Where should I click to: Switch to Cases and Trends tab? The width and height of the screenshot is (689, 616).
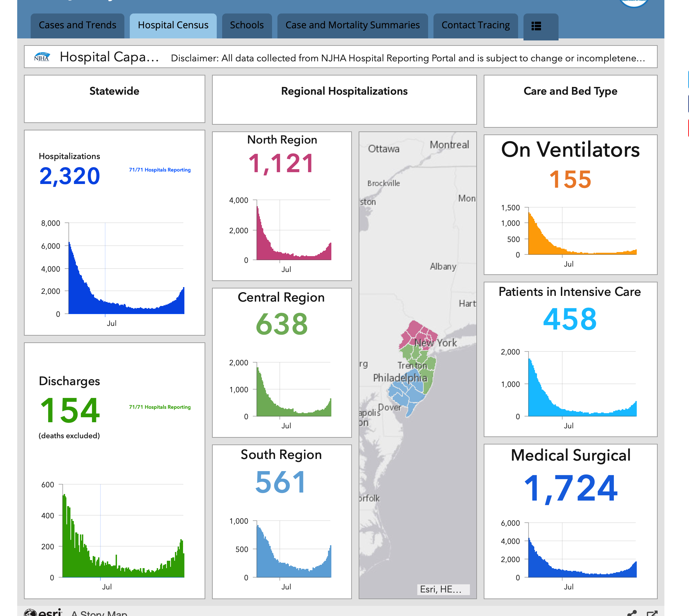point(78,25)
